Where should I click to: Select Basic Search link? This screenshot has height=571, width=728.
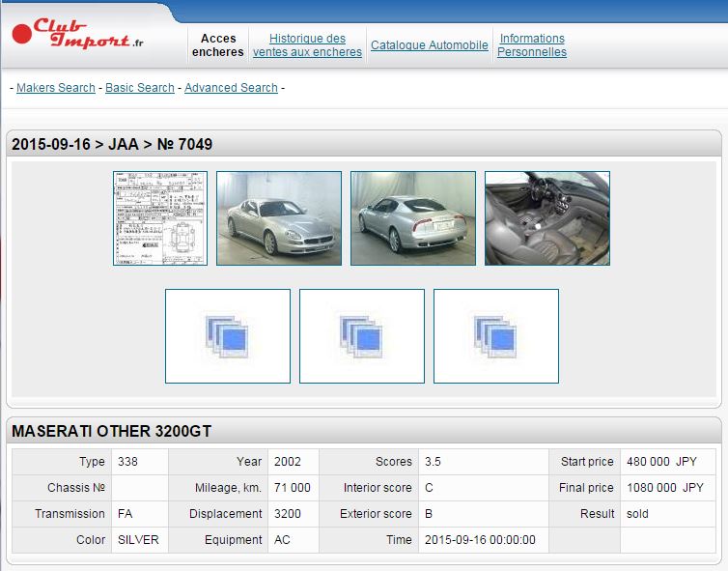[x=140, y=88]
